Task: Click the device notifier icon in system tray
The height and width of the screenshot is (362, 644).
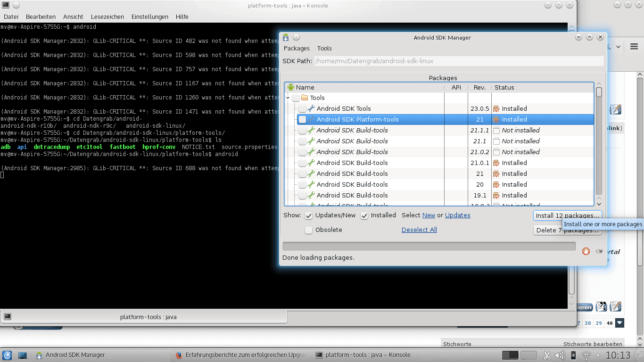Action: 573,355
